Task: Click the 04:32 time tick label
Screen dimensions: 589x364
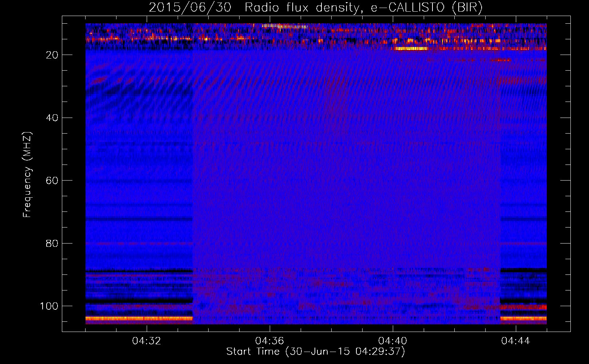Action: 147,341
